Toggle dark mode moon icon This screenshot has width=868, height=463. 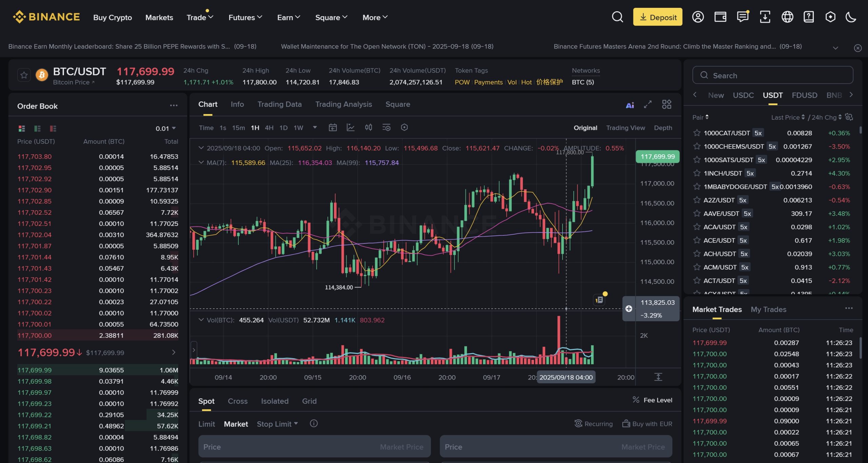(851, 17)
